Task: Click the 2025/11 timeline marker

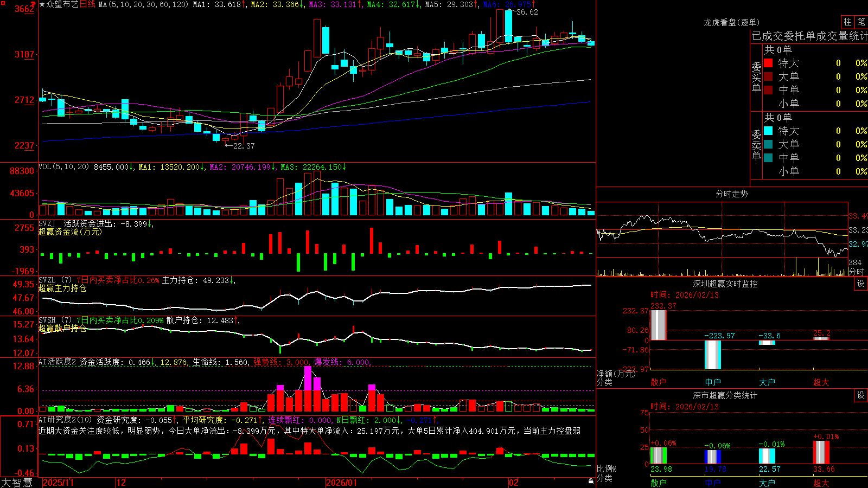Action: click(58, 483)
